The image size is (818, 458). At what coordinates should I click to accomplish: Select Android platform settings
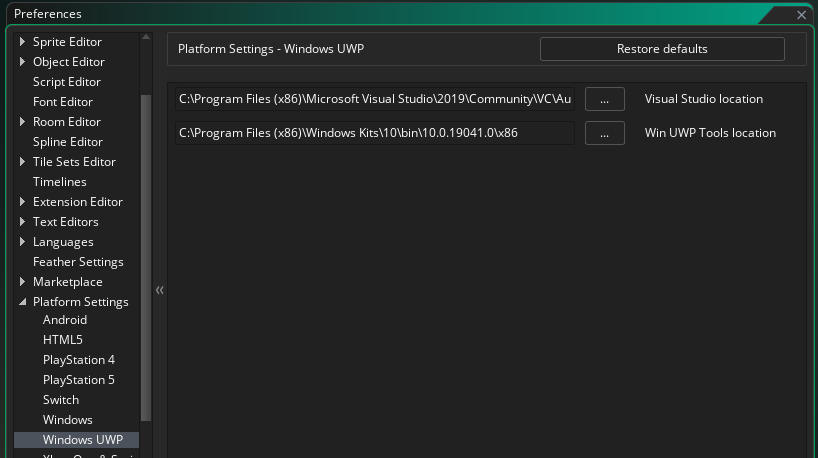coord(65,320)
